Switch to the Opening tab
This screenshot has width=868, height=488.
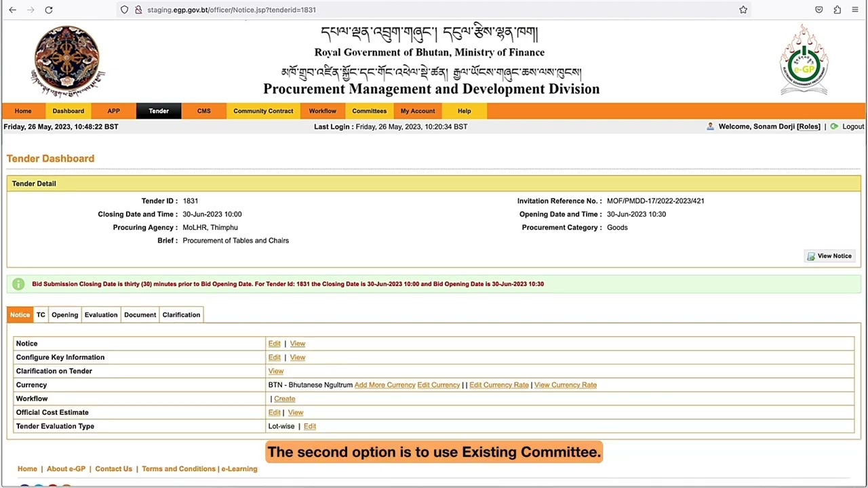[x=65, y=314]
